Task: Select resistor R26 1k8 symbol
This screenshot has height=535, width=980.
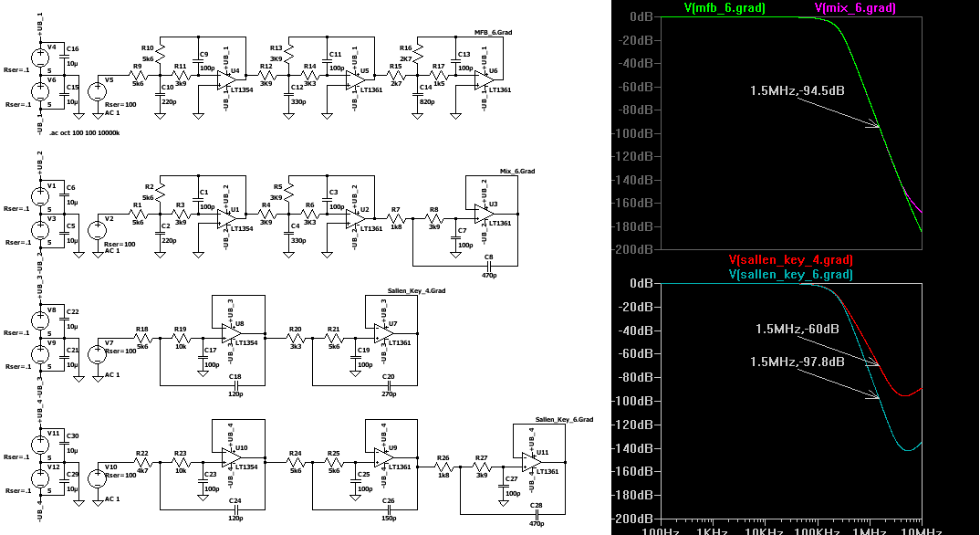Action: tap(444, 467)
